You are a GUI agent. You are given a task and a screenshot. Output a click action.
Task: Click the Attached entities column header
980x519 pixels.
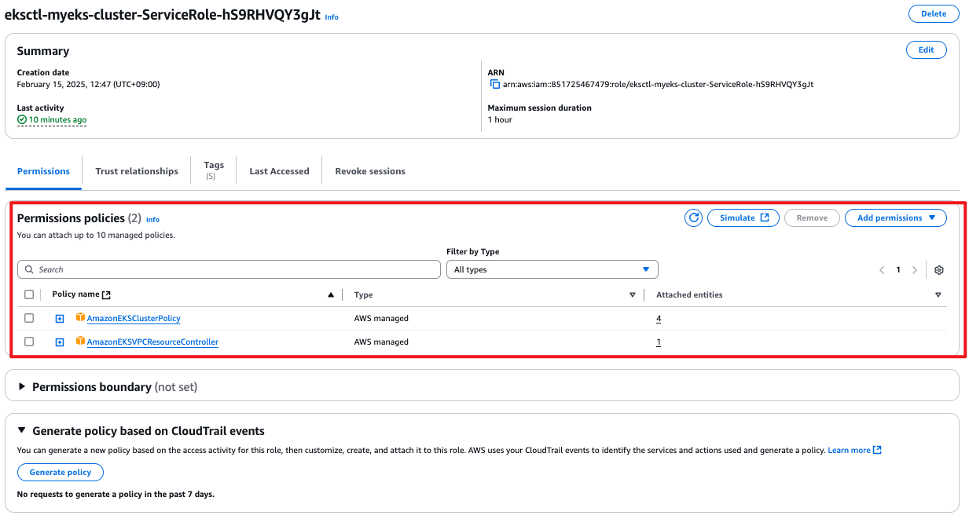(x=689, y=294)
